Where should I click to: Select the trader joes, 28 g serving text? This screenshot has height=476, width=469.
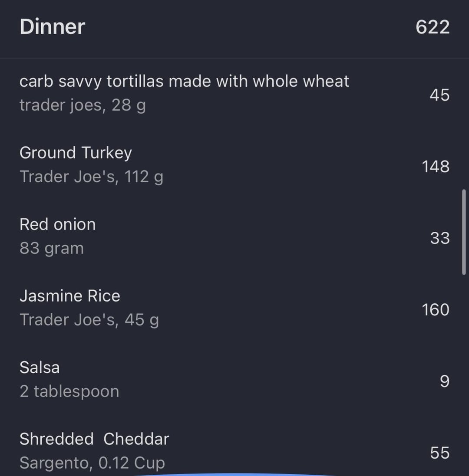click(x=83, y=105)
